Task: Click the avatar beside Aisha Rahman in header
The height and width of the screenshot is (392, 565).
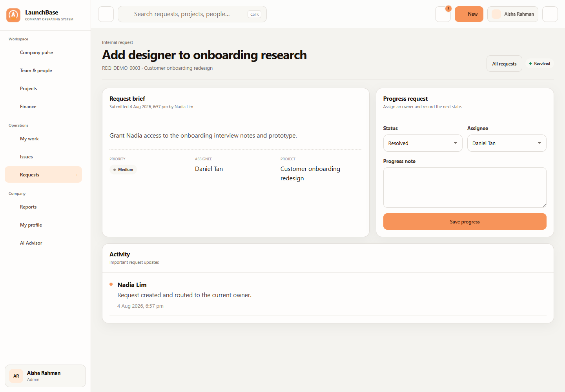Action: pyautogui.click(x=496, y=14)
